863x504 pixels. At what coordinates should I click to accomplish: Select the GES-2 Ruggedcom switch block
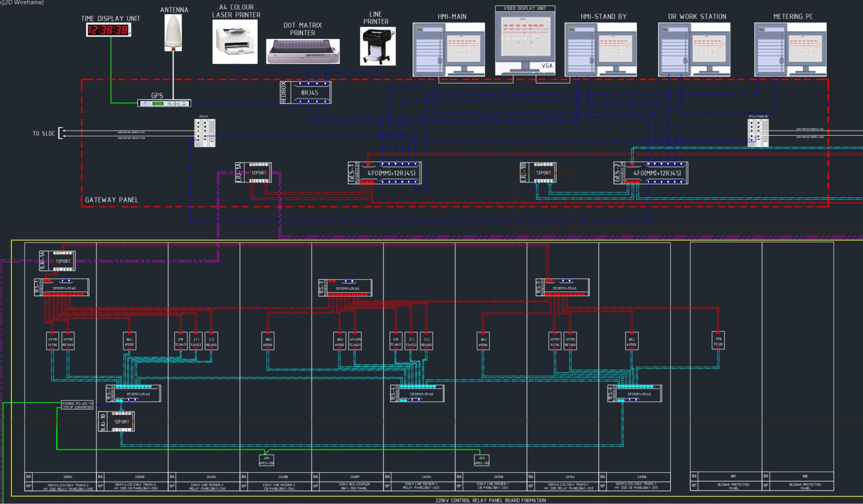click(651, 173)
